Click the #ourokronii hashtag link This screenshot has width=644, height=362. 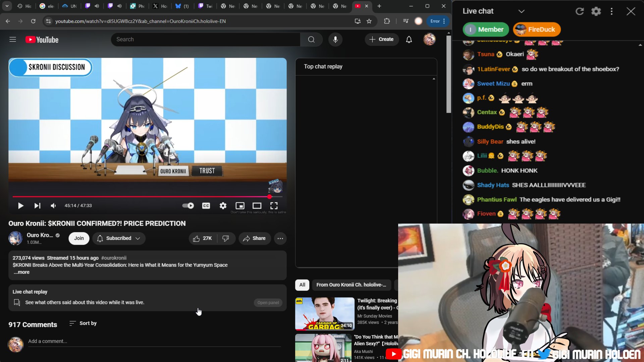[114, 258]
